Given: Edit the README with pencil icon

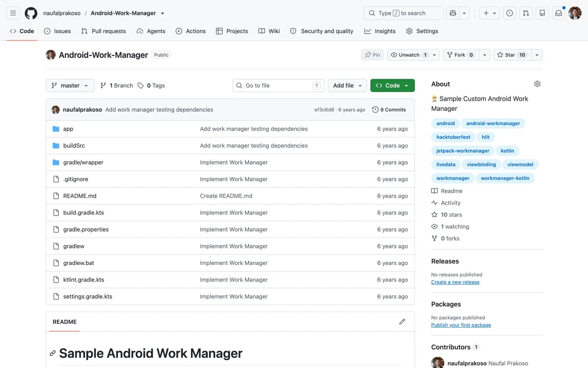Looking at the screenshot, I should point(402,322).
